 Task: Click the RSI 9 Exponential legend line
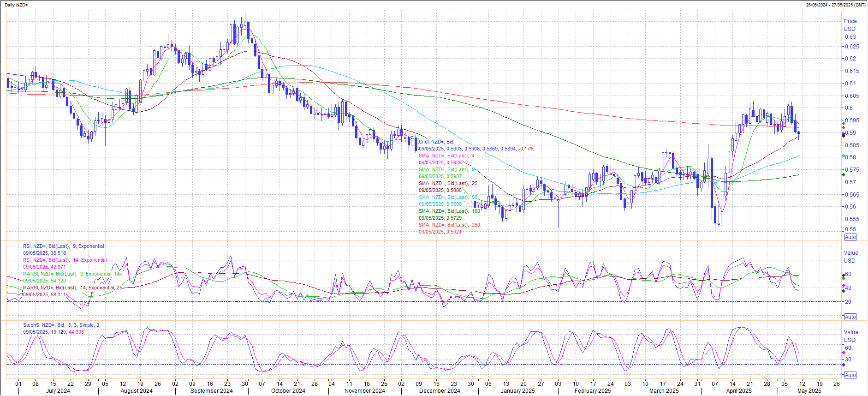64,246
